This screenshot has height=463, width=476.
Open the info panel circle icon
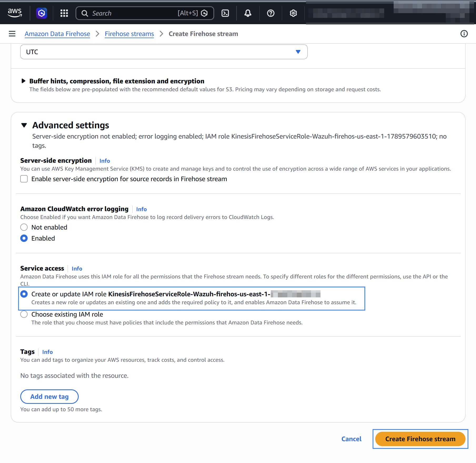pyautogui.click(x=464, y=34)
